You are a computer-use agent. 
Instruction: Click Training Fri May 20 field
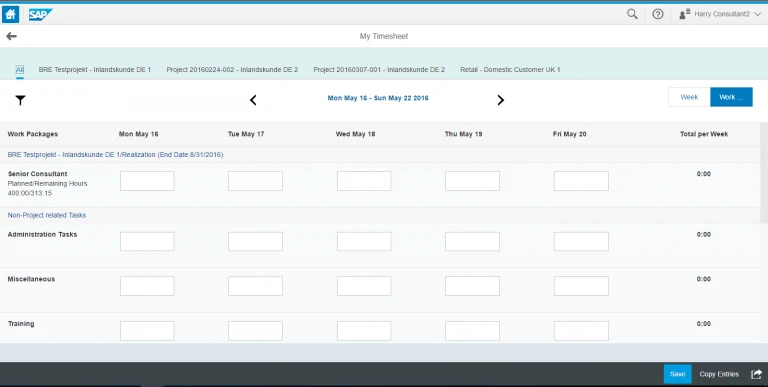(x=581, y=331)
